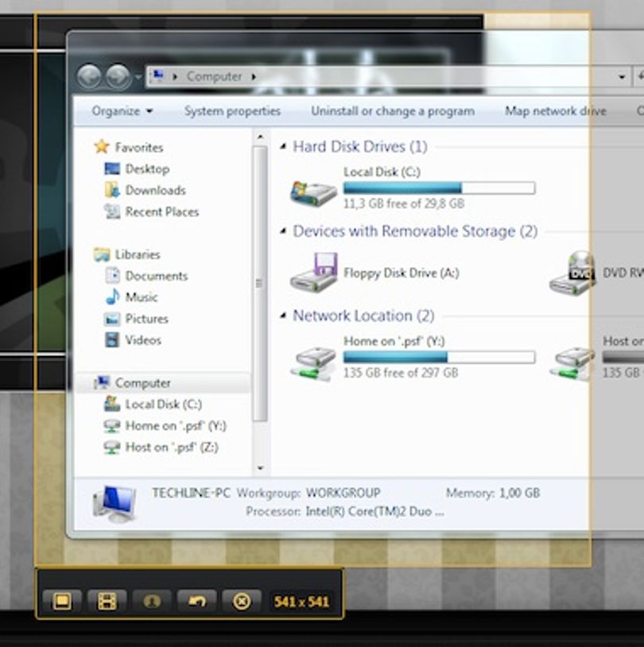Collapse the Hard Disk Drives group
Screen dimensions: 644x647
tap(283, 146)
